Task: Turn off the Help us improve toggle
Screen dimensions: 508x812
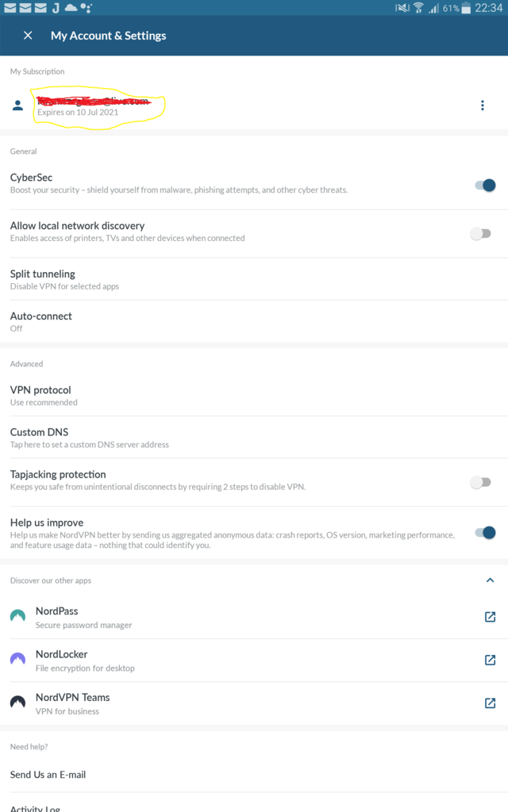Action: click(485, 532)
